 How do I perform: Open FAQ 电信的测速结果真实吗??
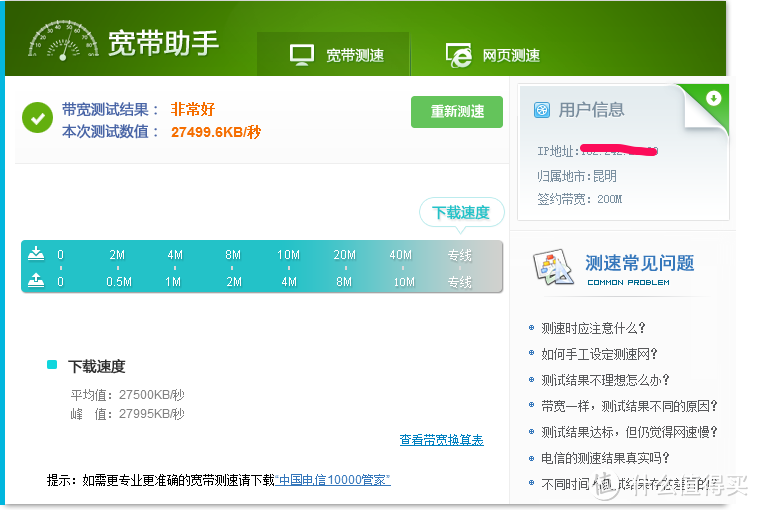[x=605, y=458]
